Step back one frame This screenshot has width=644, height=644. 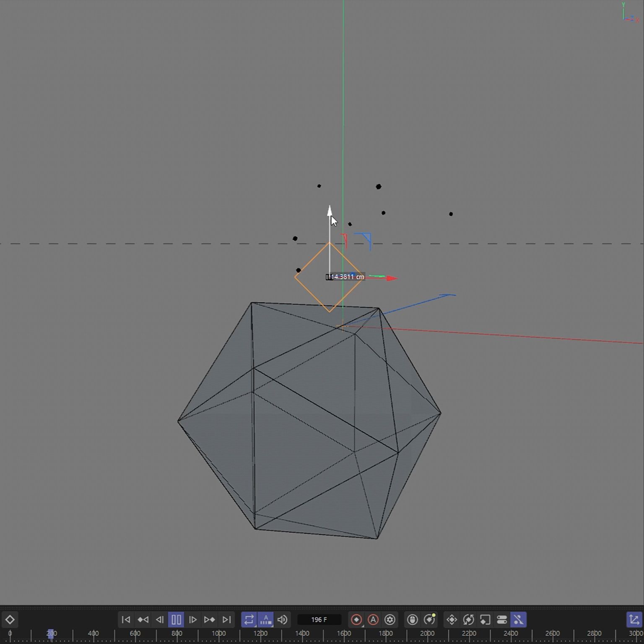(159, 620)
